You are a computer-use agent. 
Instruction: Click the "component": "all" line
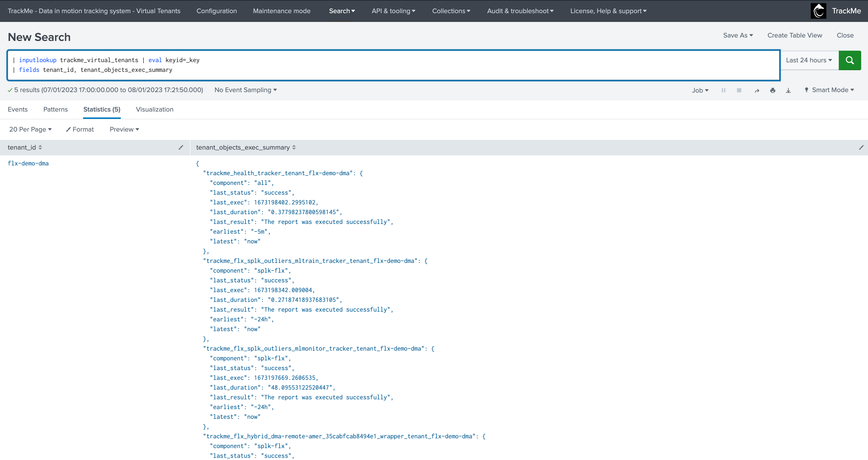[242, 183]
